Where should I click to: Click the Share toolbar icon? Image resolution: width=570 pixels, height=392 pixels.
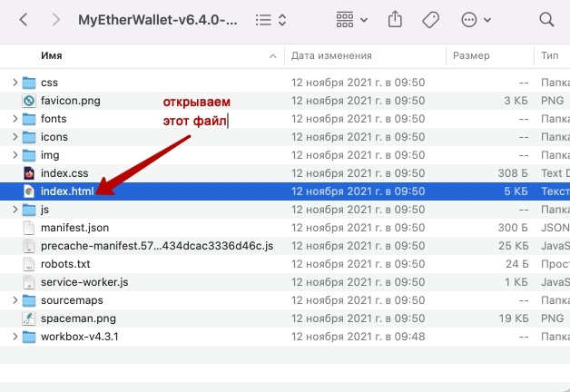point(395,19)
